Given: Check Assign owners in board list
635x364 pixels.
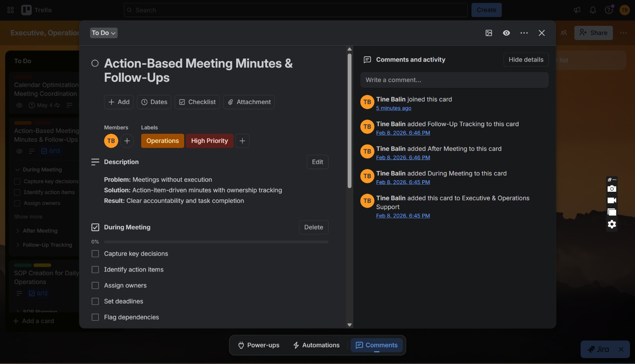Looking at the screenshot, I should (x=17, y=203).
